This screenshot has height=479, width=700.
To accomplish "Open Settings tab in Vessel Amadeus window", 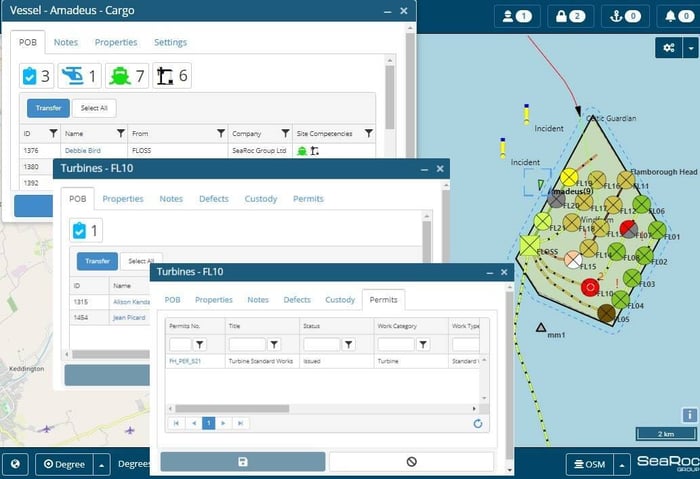I will [x=171, y=42].
